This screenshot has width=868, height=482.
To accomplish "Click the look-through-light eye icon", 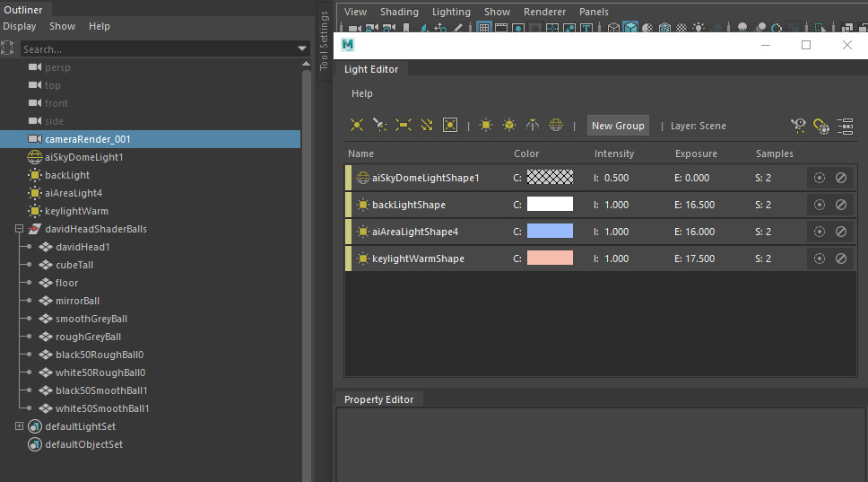I will pos(798,126).
